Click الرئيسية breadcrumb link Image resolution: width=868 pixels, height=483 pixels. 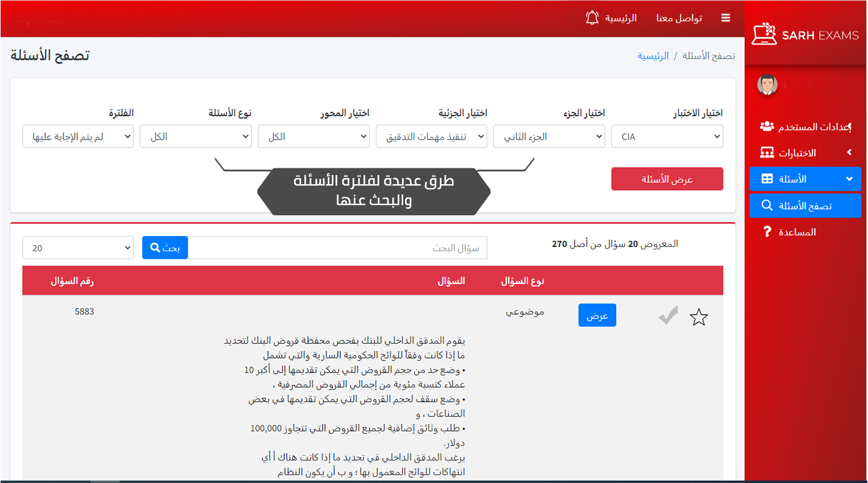click(653, 56)
